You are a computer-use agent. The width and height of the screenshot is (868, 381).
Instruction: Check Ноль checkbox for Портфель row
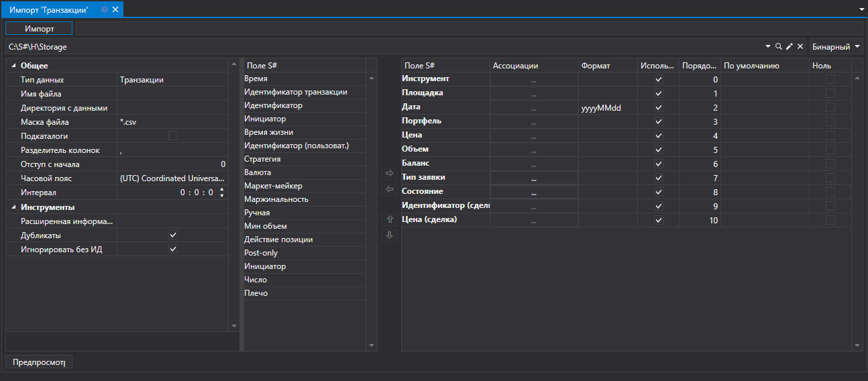(x=830, y=121)
